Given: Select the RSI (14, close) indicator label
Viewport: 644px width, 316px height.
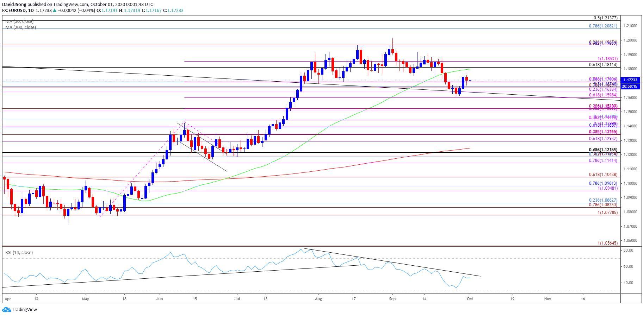Looking at the screenshot, I should click(19, 253).
